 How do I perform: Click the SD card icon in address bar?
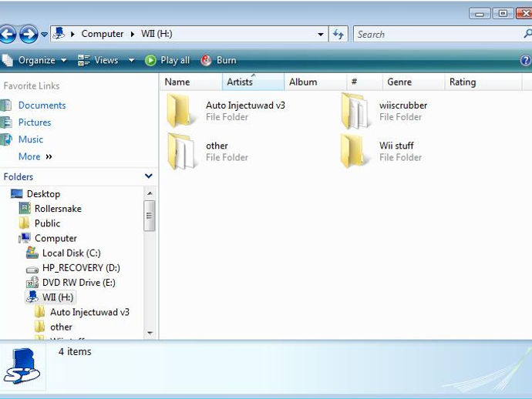click(x=59, y=34)
